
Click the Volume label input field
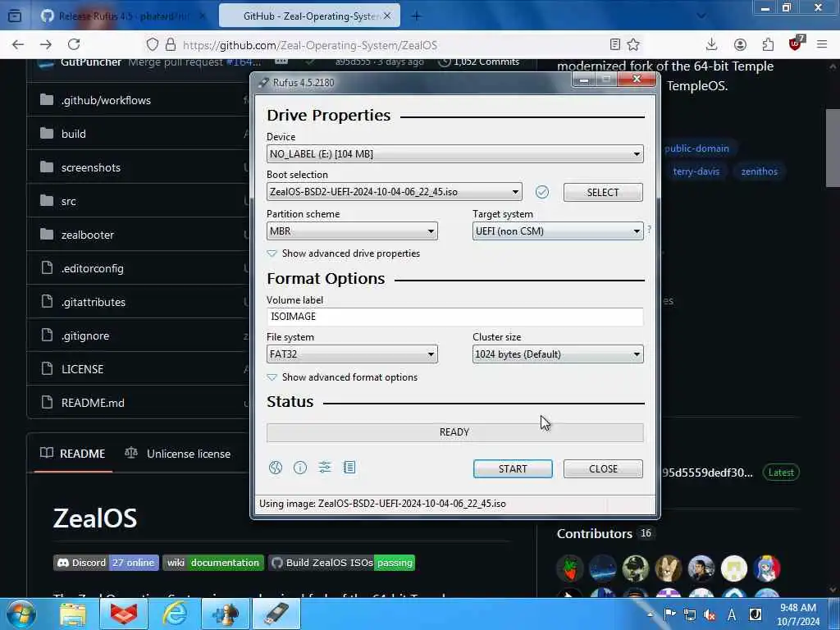point(454,317)
